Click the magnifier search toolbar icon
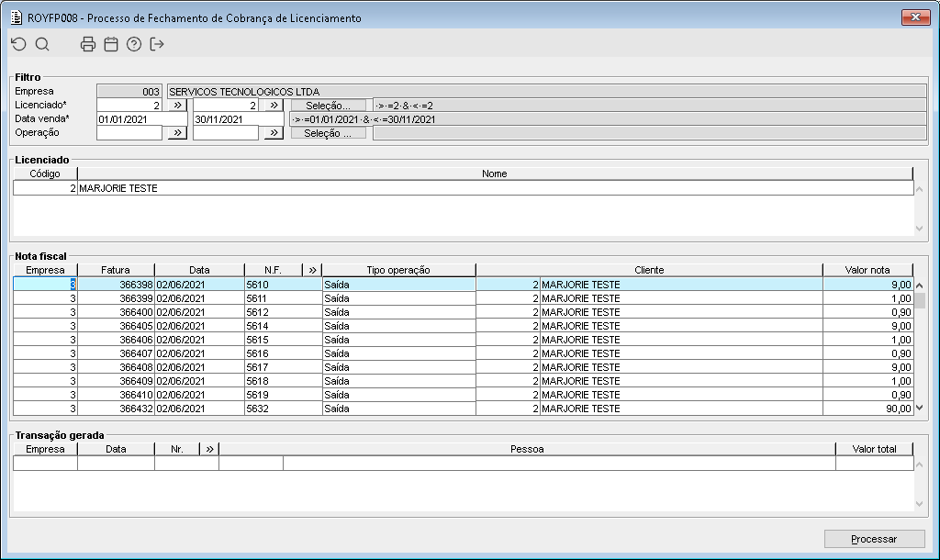Image resolution: width=940 pixels, height=560 pixels. click(42, 44)
